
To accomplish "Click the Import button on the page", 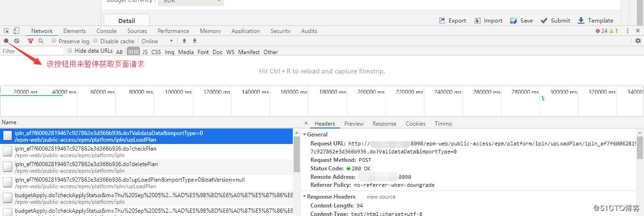I will pos(488,21).
